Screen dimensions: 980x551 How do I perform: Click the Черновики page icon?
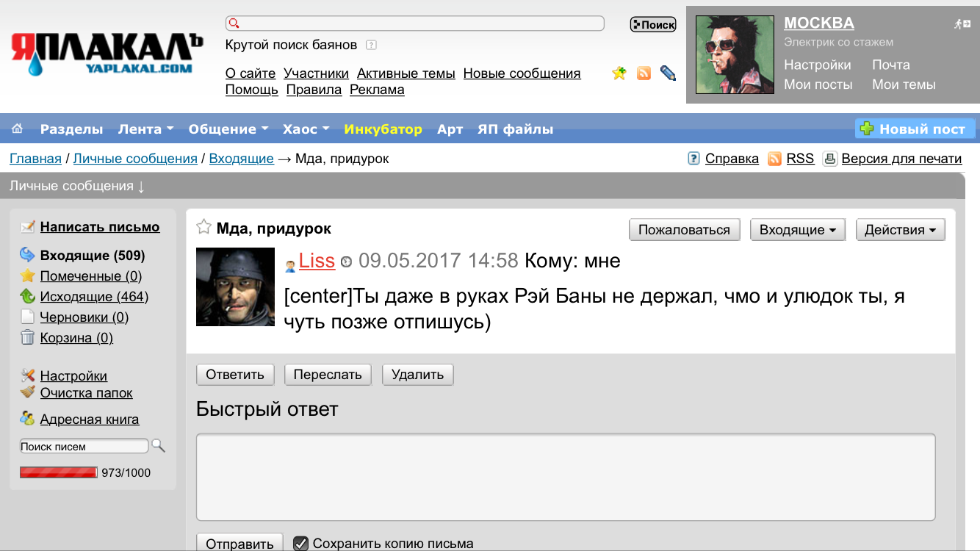27,317
